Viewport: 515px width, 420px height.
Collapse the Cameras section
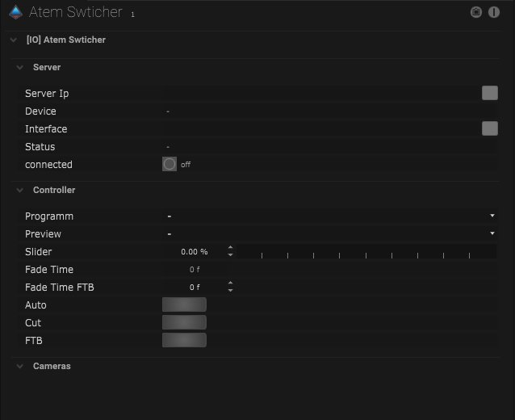(x=19, y=367)
